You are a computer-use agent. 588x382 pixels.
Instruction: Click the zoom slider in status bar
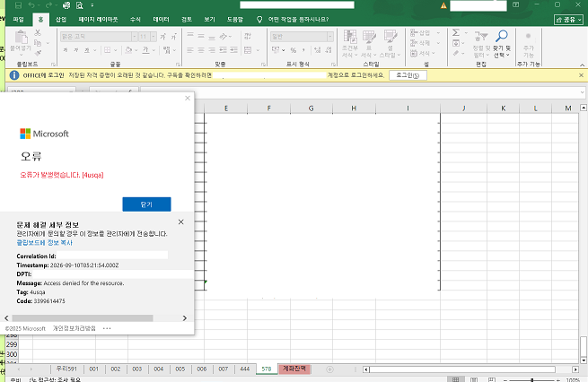click(x=531, y=379)
